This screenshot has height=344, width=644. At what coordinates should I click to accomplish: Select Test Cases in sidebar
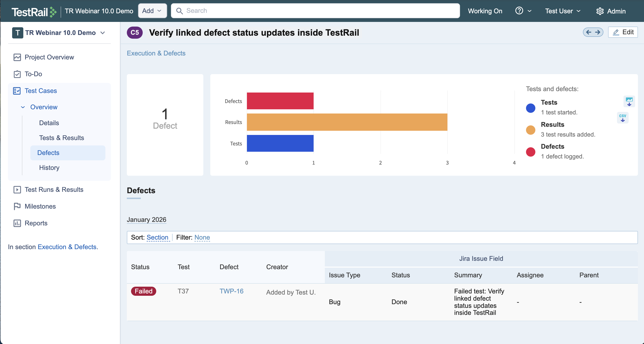pos(41,91)
